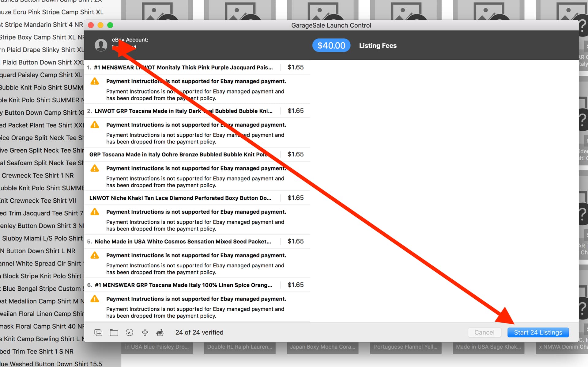Click warning icon under Linen Spice Orange listing
588x367 pixels.
tap(95, 299)
